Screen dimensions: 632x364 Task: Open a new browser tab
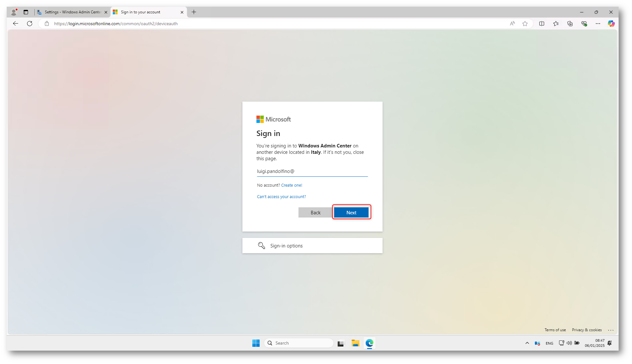pos(194,12)
